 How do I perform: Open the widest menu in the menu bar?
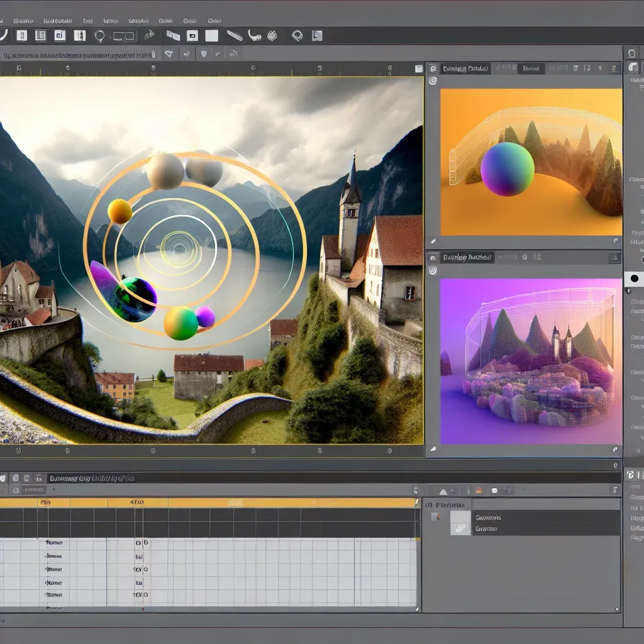tap(57, 21)
